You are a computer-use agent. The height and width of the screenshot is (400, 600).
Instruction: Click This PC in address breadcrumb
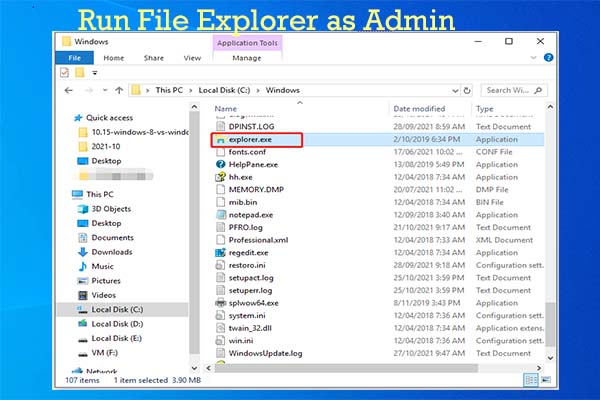[x=169, y=90]
